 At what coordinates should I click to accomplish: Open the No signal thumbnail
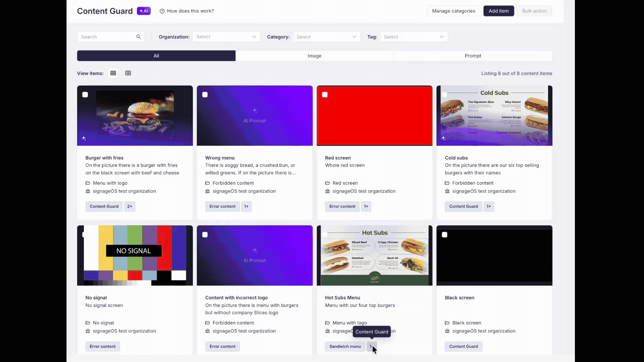click(135, 255)
